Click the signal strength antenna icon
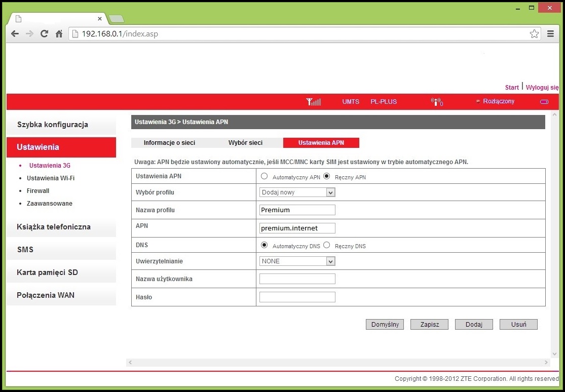565x392 pixels. pyautogui.click(x=314, y=102)
